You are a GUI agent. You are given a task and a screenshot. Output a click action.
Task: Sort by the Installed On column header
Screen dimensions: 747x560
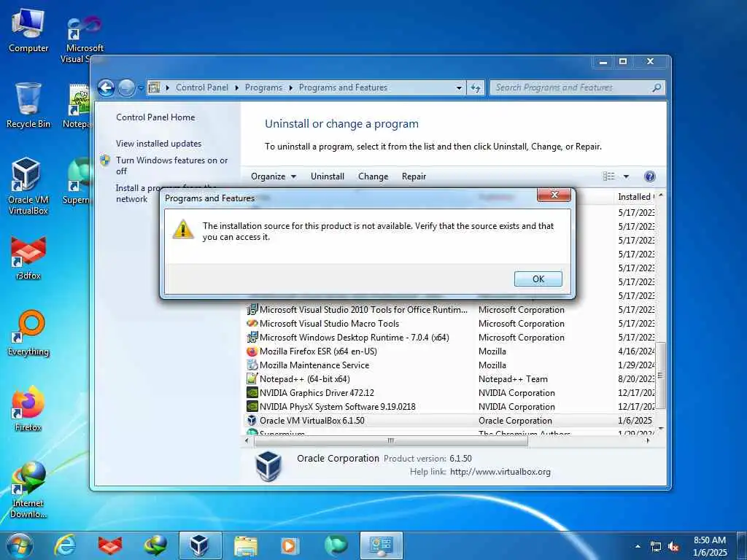[635, 197]
